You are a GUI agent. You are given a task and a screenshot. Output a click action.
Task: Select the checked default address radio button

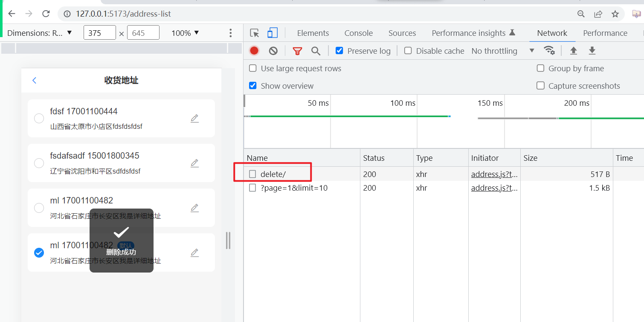39,253
